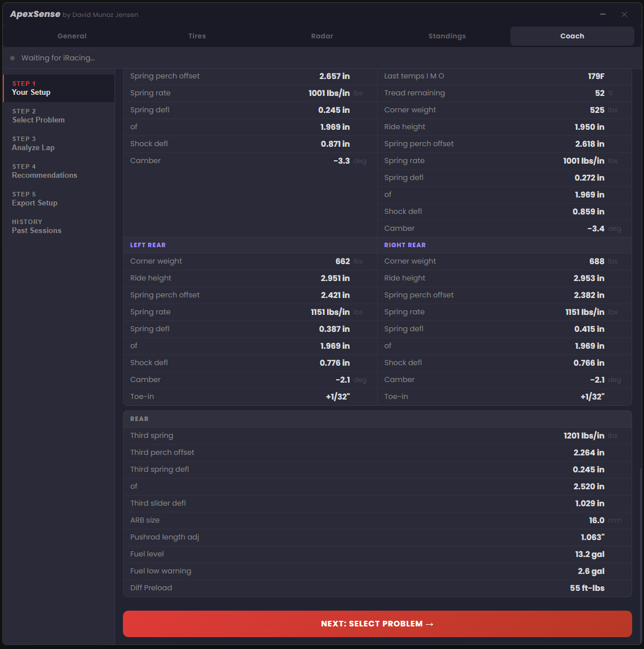View Past Sessions under History
The width and height of the screenshot is (644, 649).
(58, 226)
